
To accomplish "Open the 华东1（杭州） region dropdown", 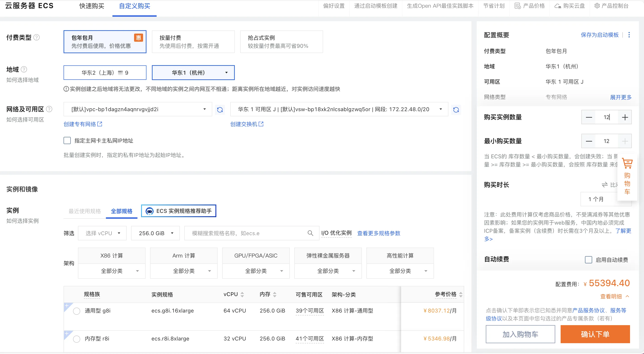I will coord(193,73).
